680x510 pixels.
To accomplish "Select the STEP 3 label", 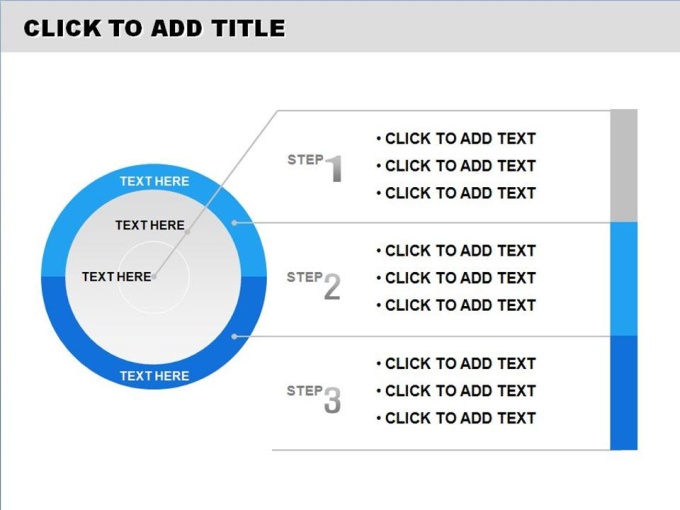I will (x=314, y=399).
